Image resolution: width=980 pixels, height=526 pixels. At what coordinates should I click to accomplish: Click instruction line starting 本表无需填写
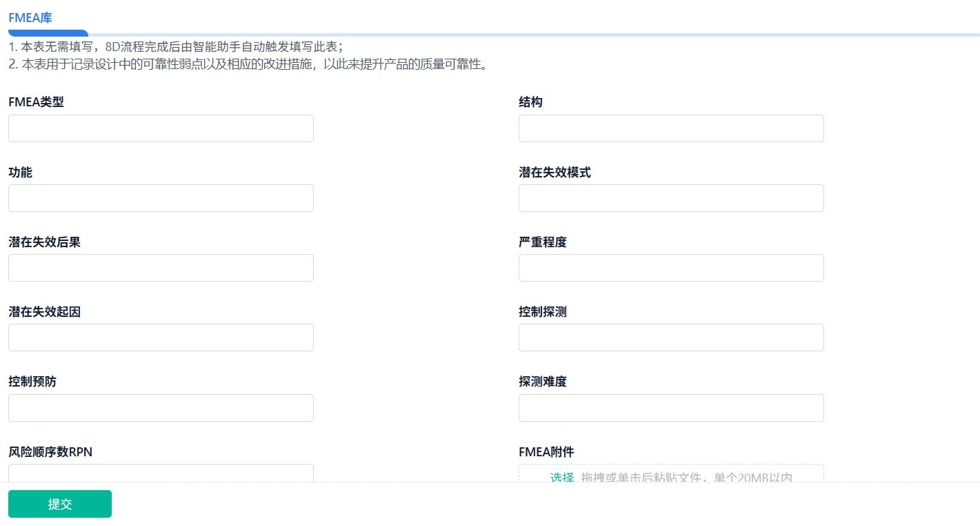pyautogui.click(x=176, y=47)
